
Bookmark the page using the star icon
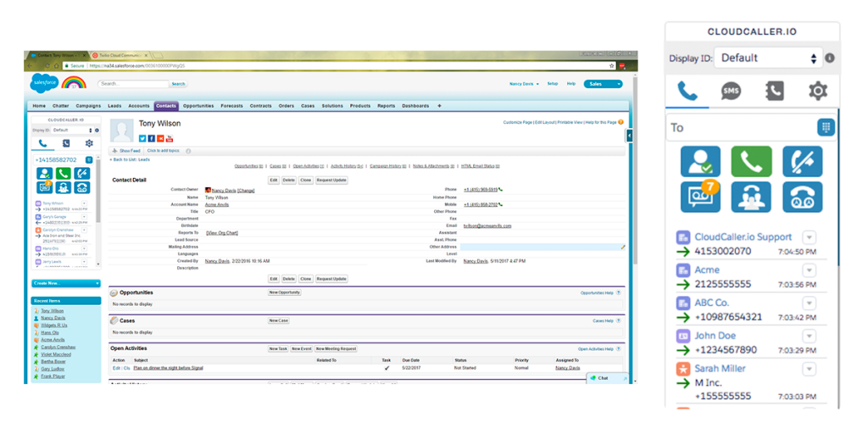pyautogui.click(x=612, y=65)
